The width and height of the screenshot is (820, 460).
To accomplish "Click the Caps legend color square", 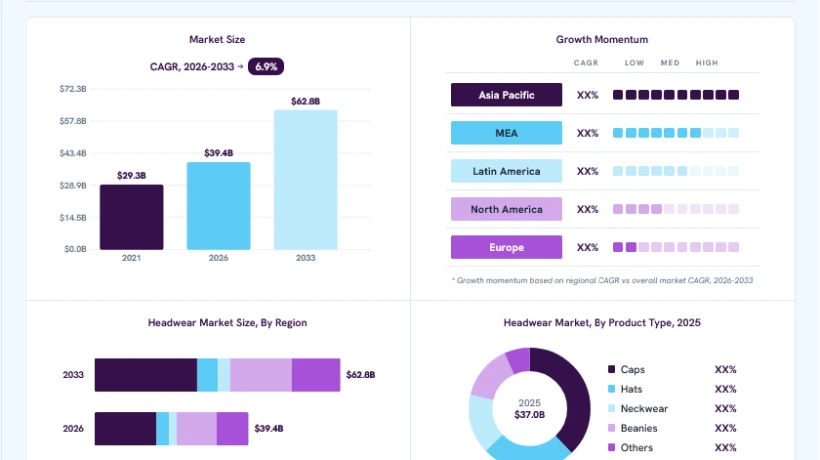I will (x=611, y=369).
